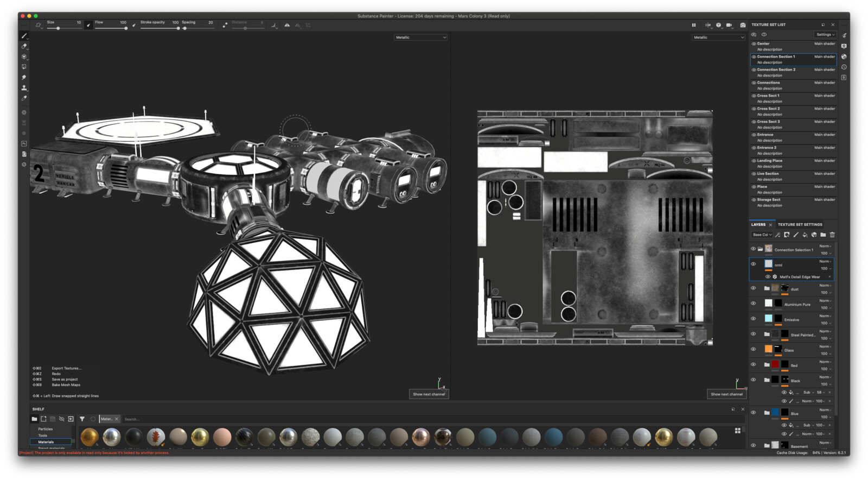Select Cross Sect 1 texture set
Screen dimensions: 868x480
(794, 98)
